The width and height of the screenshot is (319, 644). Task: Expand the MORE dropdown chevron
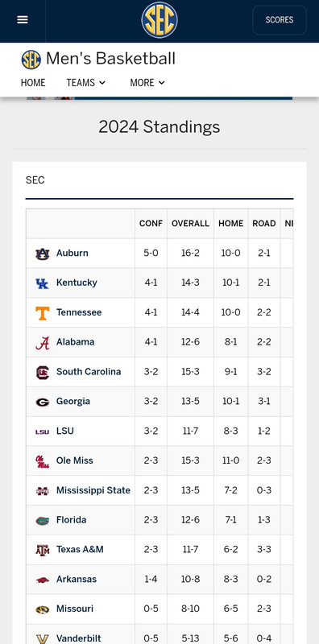162,83
